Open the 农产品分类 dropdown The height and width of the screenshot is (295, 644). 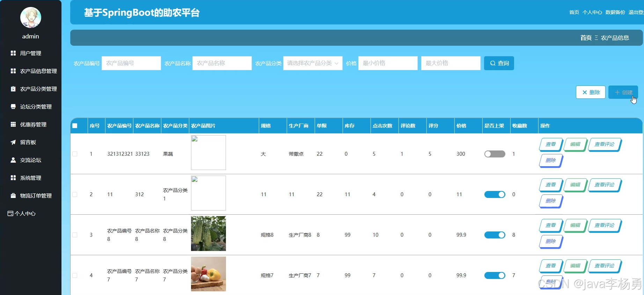coord(313,63)
